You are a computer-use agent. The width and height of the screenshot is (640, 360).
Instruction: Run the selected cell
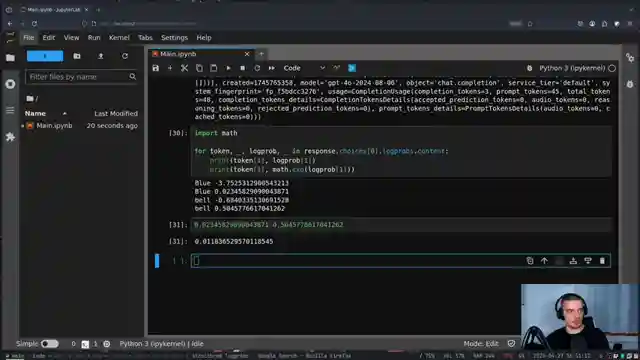click(228, 68)
